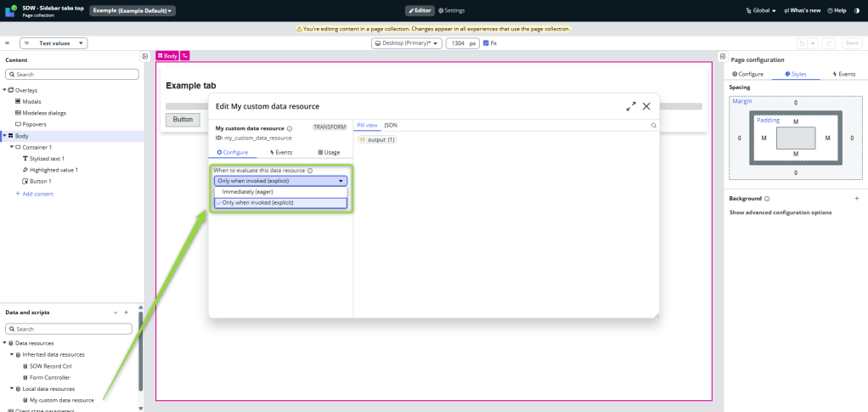Open the dialog's Events tab
Image resolution: width=868 pixels, height=412 pixels.
[x=280, y=152]
